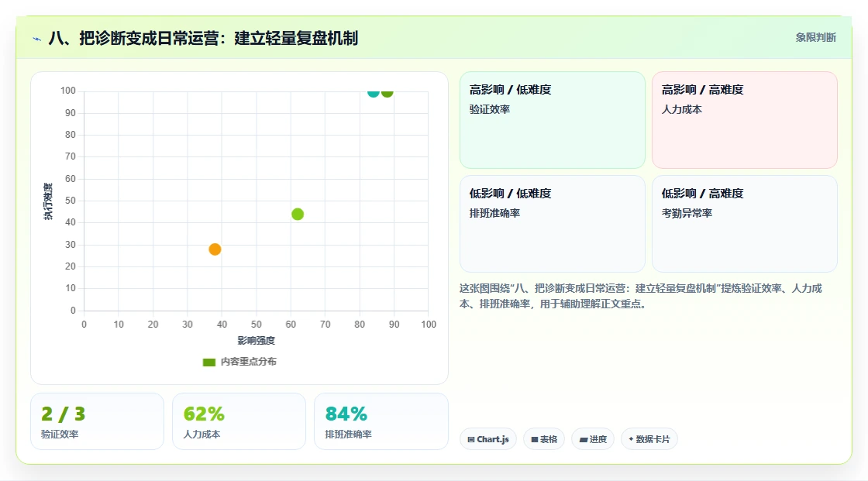Click the 进度 tag chip
This screenshot has height=481, width=868.
(x=593, y=439)
